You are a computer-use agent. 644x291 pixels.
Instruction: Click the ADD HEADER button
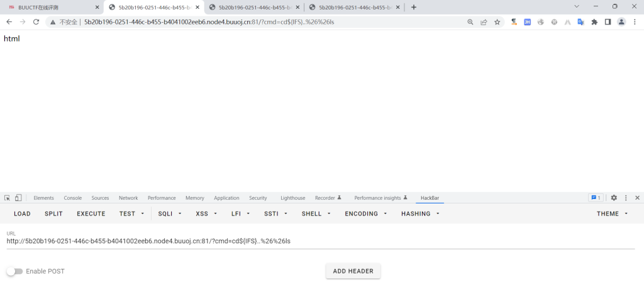click(x=353, y=271)
